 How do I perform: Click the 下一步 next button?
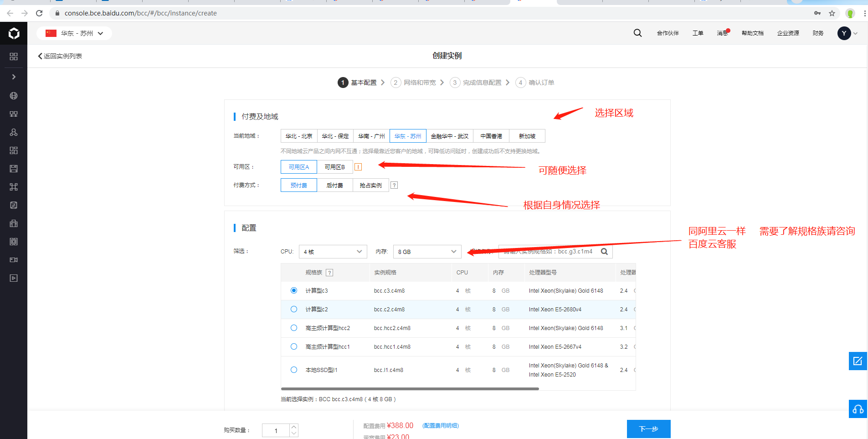pyautogui.click(x=649, y=429)
